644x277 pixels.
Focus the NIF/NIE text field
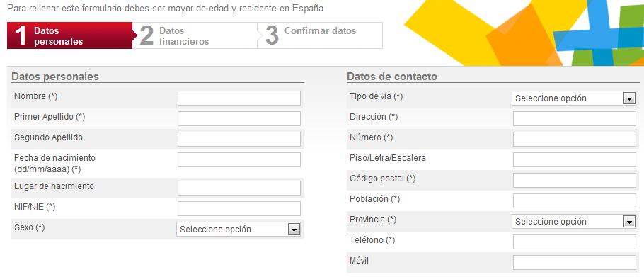point(239,209)
